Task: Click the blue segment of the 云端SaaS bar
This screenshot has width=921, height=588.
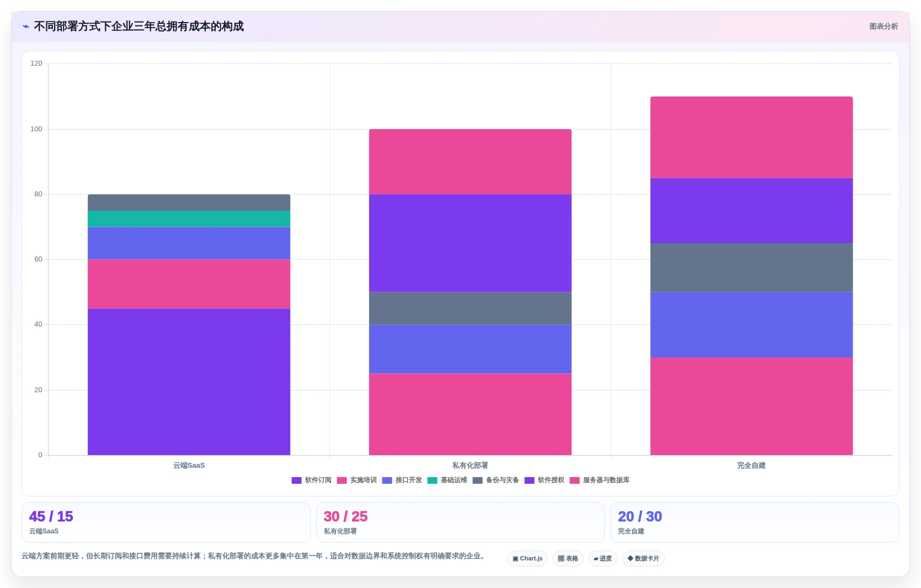Action: coord(189,243)
